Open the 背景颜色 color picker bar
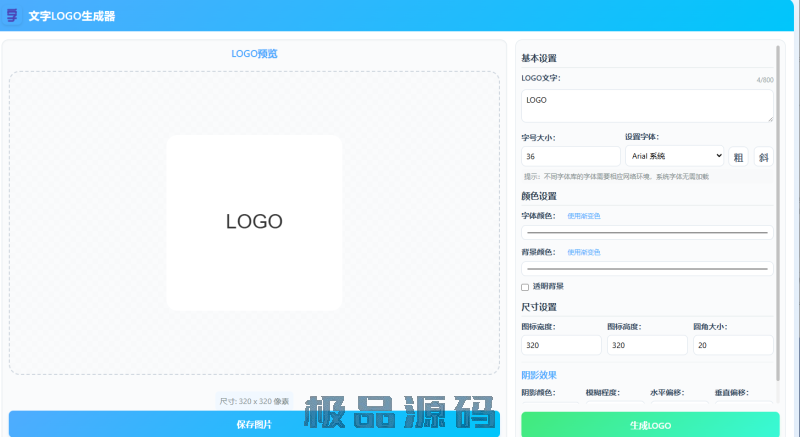800x437 pixels. point(647,268)
